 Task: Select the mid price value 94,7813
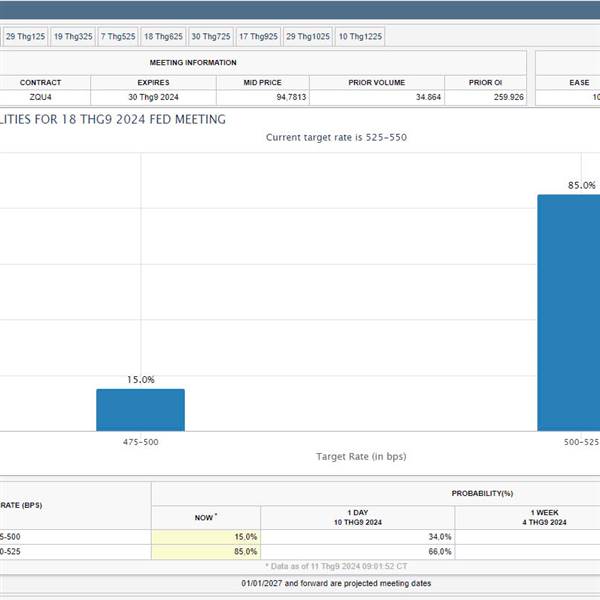coord(262,98)
